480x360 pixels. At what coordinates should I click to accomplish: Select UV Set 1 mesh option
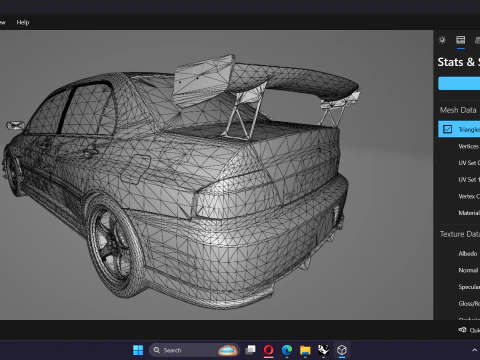tap(469, 179)
